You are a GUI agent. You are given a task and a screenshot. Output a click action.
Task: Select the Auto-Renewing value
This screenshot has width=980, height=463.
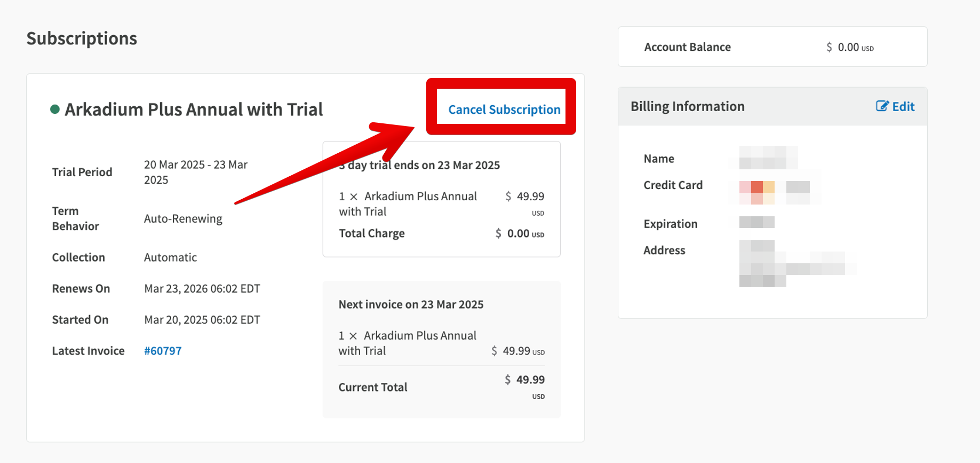pyautogui.click(x=183, y=218)
